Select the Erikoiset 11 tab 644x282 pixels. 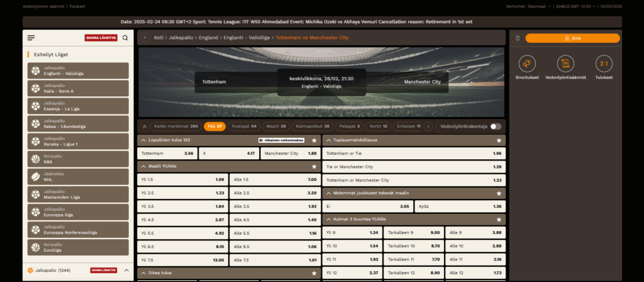point(408,127)
